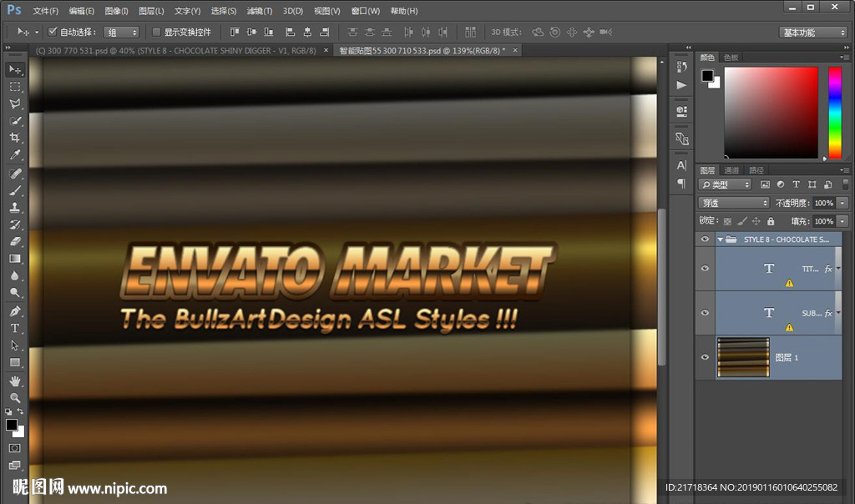Select the Zoom magnifier tool
Screen dimensions: 855x504
tap(15, 398)
